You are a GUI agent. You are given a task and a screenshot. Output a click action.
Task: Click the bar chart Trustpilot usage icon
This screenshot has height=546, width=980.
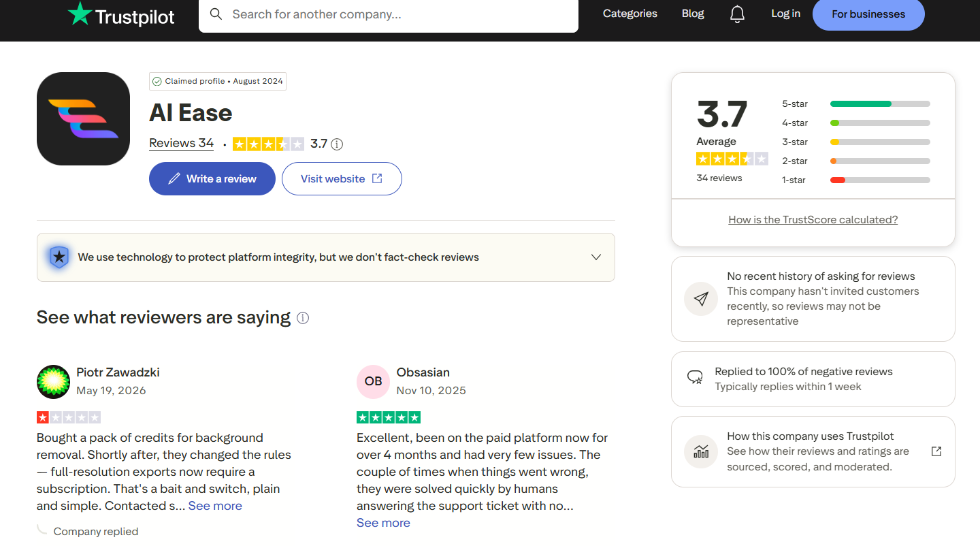click(x=701, y=451)
